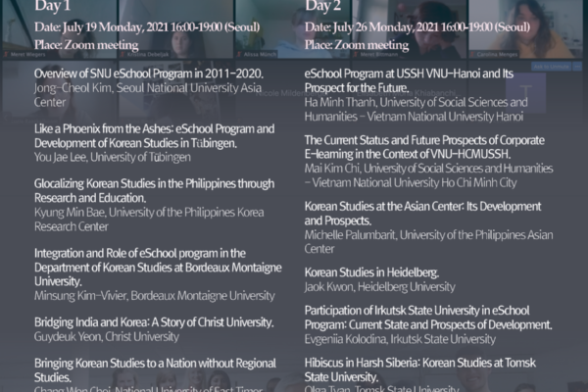Click the Day 1 heading
This screenshot has height=392, width=588.
[x=52, y=6]
